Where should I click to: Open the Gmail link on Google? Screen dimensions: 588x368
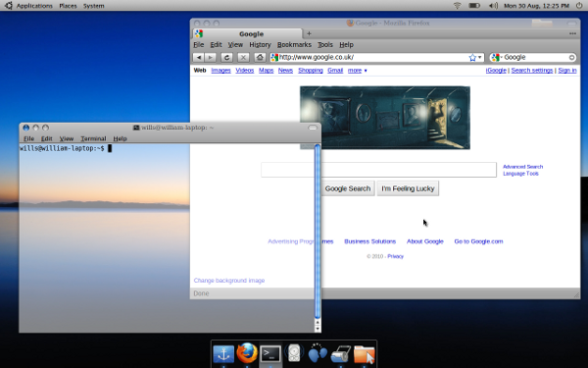(x=335, y=71)
